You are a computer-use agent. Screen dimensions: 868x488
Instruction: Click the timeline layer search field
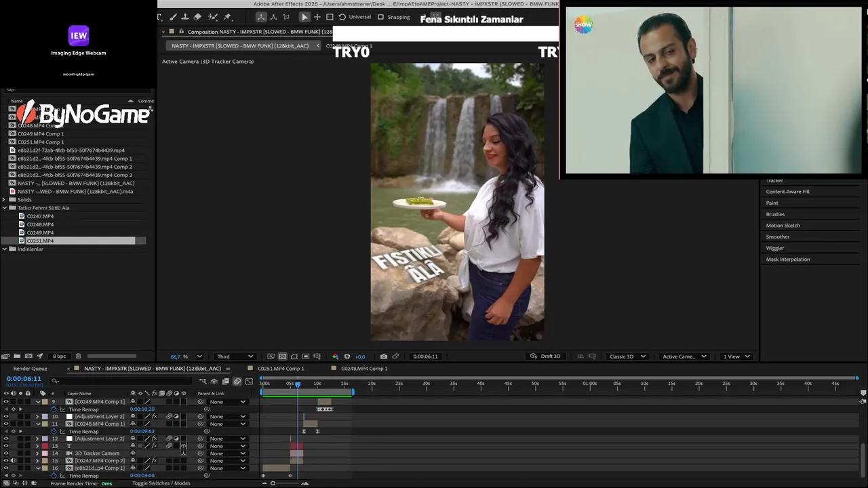122,381
